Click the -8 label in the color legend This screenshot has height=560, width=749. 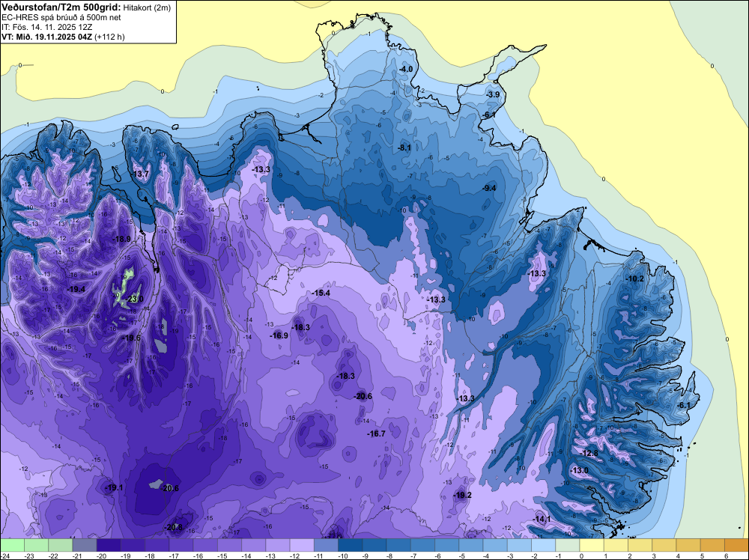coord(391,556)
